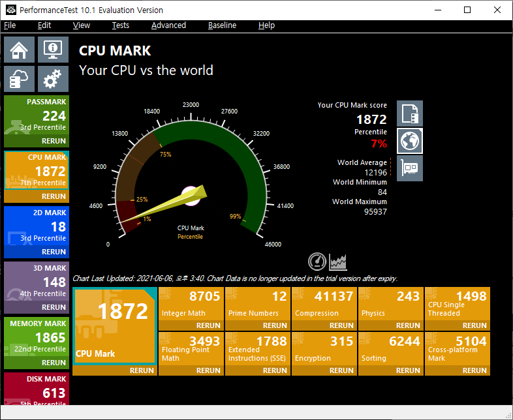The height and width of the screenshot is (420, 513).
Task: Select the hardware card comparison icon
Action: click(410, 168)
